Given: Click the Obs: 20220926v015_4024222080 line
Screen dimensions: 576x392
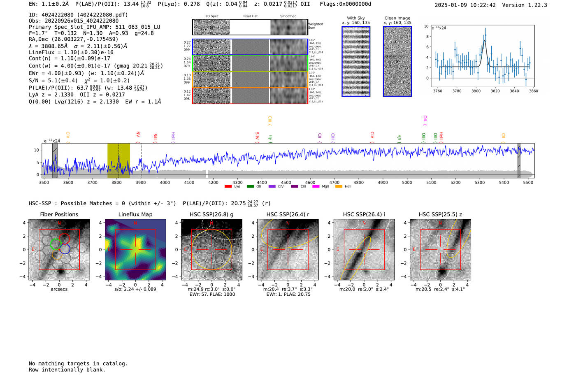Looking at the screenshot, I should pos(74,21).
